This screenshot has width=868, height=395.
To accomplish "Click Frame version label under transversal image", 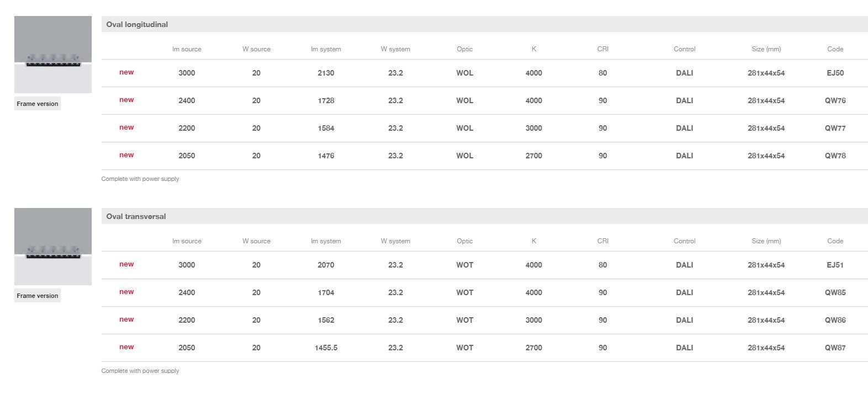I will coord(38,296).
